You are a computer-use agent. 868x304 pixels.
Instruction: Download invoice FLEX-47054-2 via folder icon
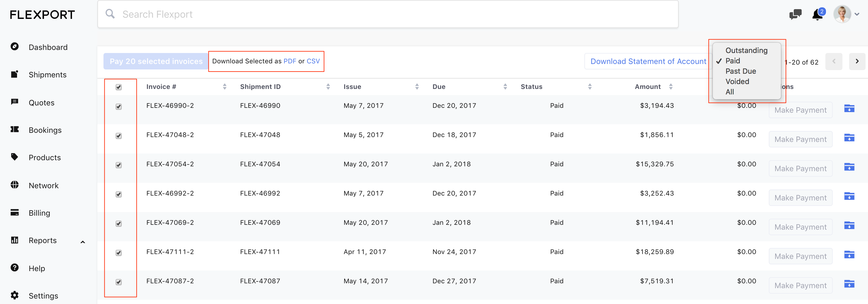click(x=849, y=167)
